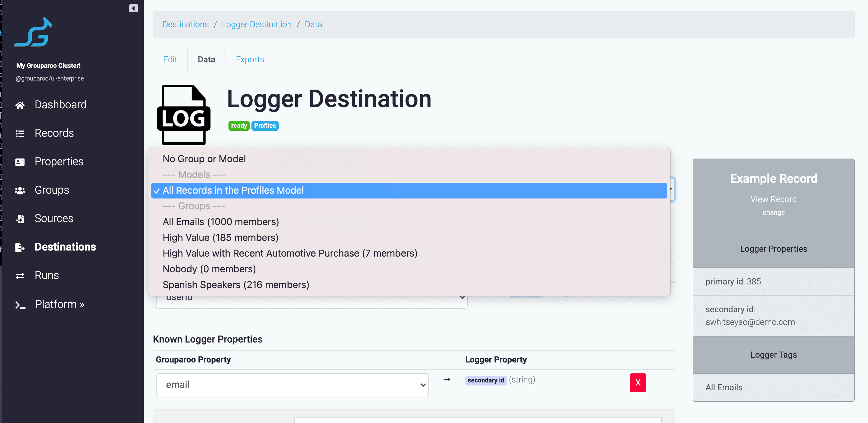Switch to the Exports tab
868x423 pixels.
pos(250,59)
